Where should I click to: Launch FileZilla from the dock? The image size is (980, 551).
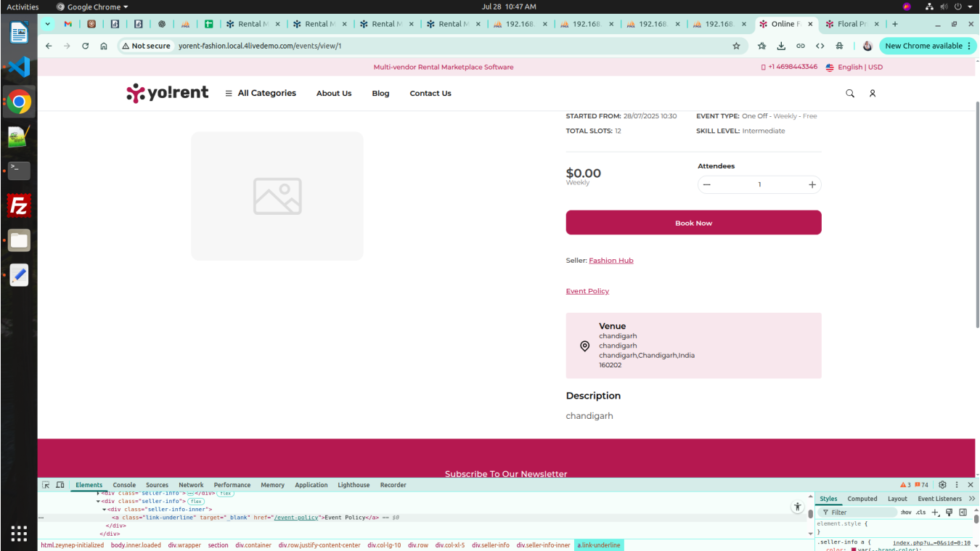click(19, 206)
